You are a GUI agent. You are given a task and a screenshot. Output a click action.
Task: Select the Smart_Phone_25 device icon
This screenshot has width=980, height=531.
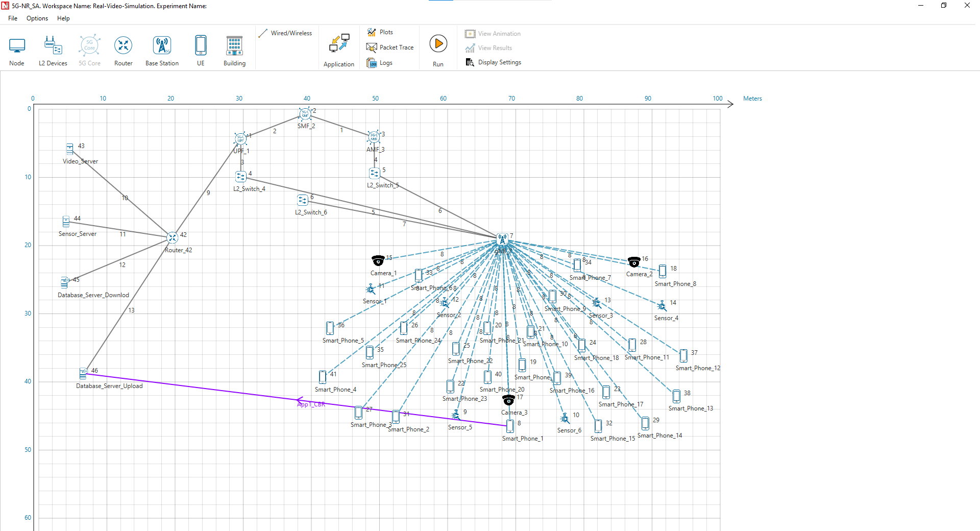370,353
